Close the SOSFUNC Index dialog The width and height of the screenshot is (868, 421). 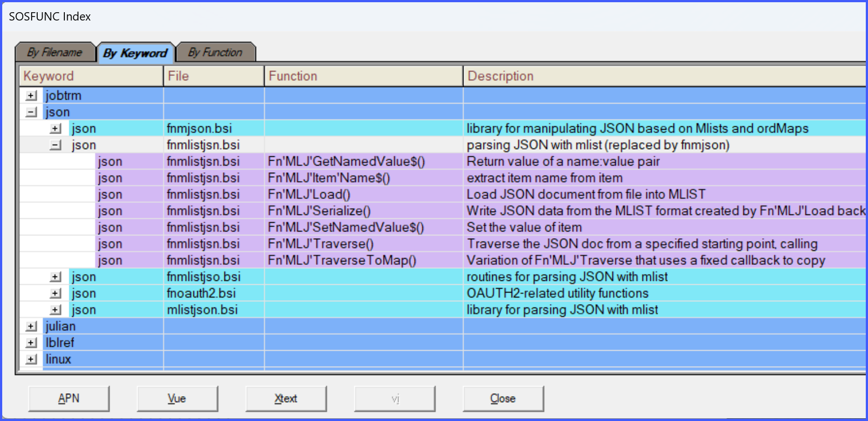click(x=503, y=398)
